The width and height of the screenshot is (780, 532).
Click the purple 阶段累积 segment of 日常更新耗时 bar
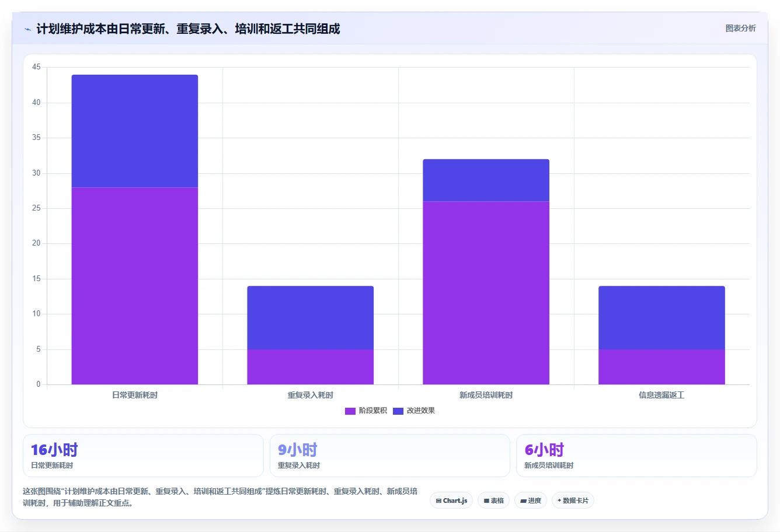[135, 286]
